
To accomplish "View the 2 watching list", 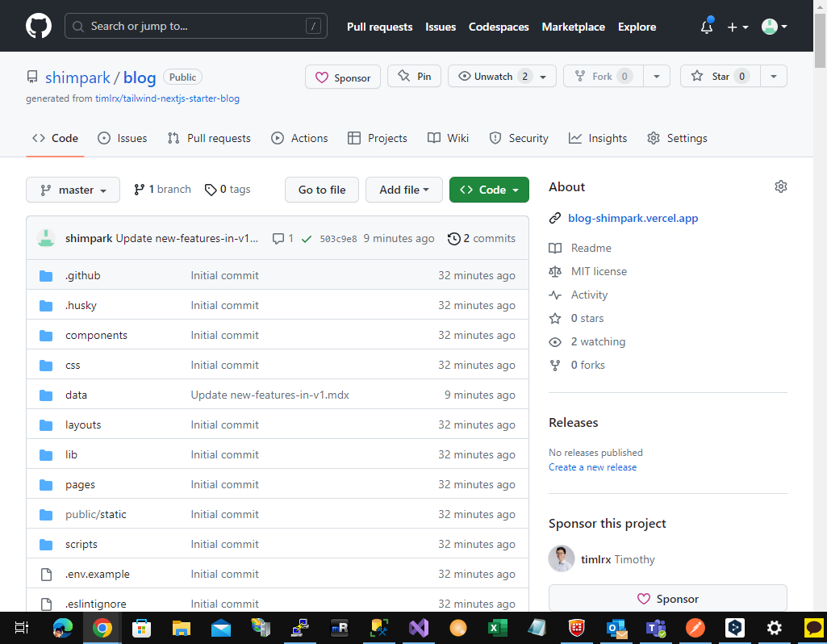I will [x=598, y=342].
